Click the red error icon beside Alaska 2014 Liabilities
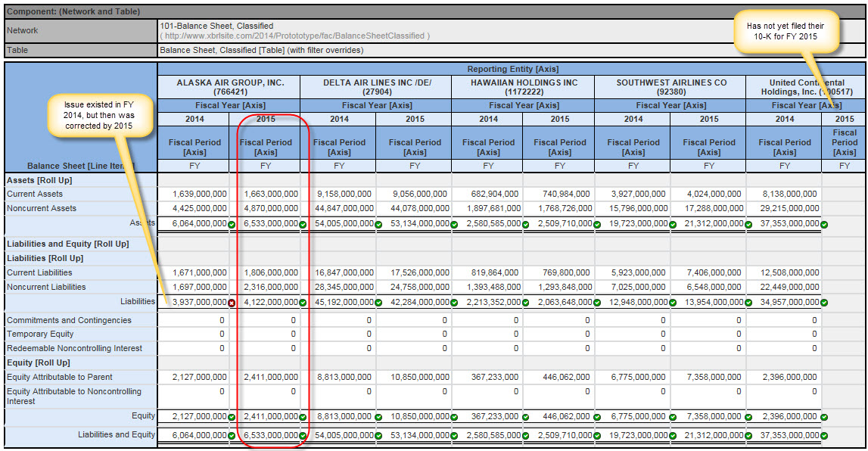The height and width of the screenshot is (451, 868). click(232, 303)
